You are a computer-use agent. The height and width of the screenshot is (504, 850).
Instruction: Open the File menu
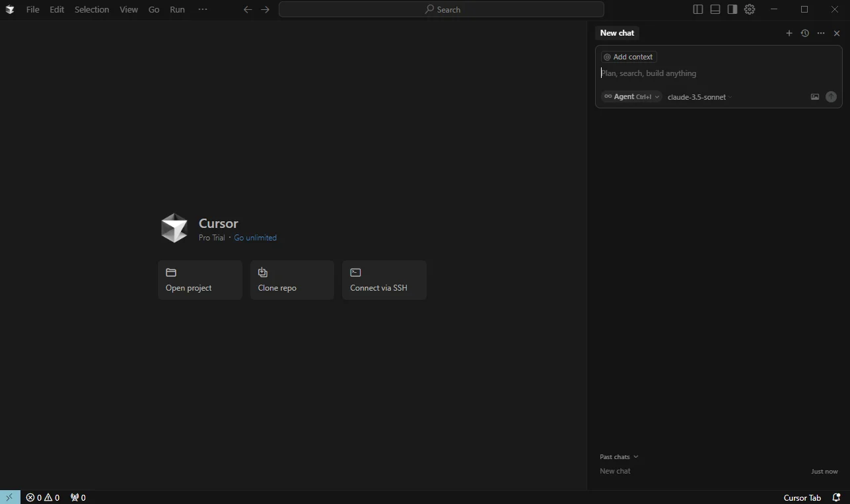pyautogui.click(x=32, y=9)
